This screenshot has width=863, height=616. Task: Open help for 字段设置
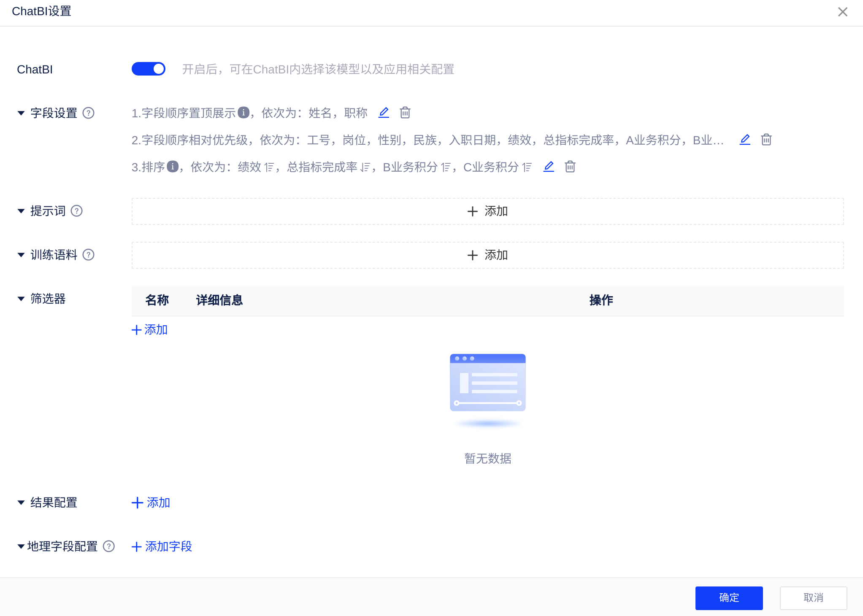coord(88,113)
